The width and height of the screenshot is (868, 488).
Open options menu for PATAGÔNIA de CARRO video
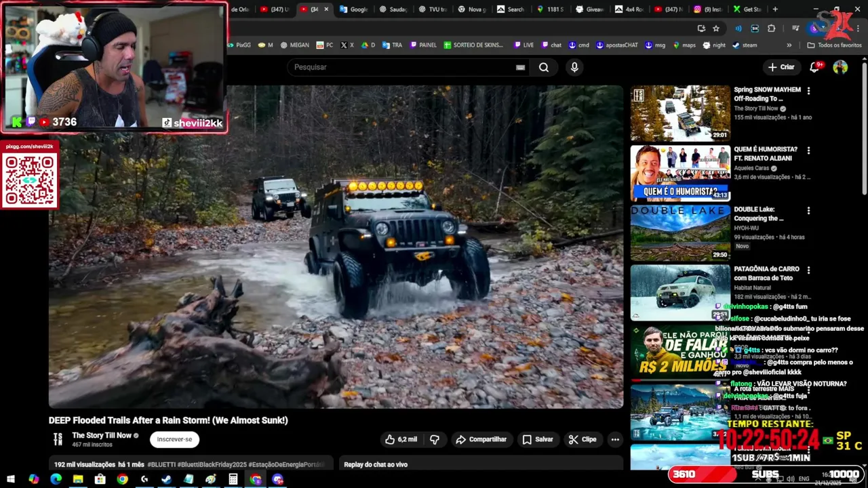tap(808, 270)
